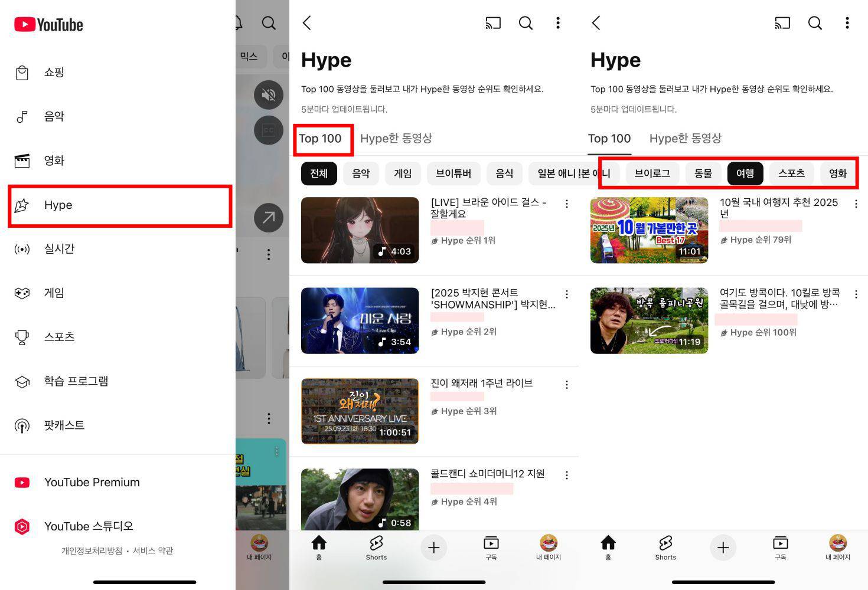
Task: Open three-dot overflow menu in right screen header
Action: point(847,23)
